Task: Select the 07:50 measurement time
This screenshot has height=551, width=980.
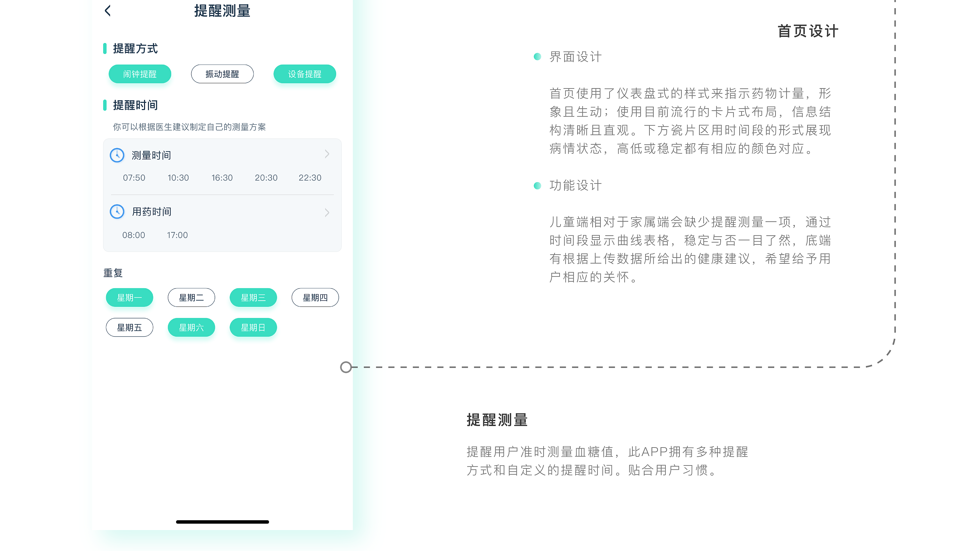Action: [134, 178]
